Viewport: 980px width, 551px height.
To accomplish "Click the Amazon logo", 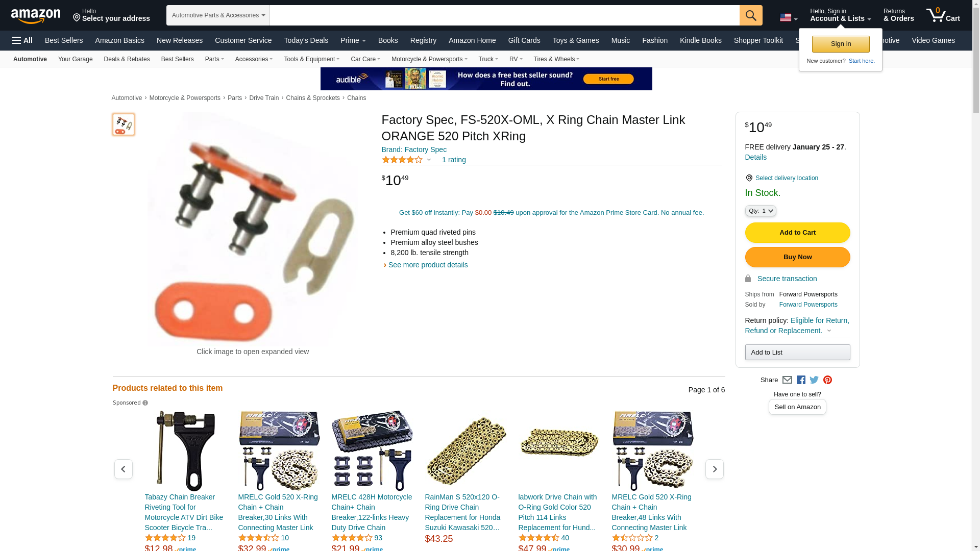I will (36, 16).
